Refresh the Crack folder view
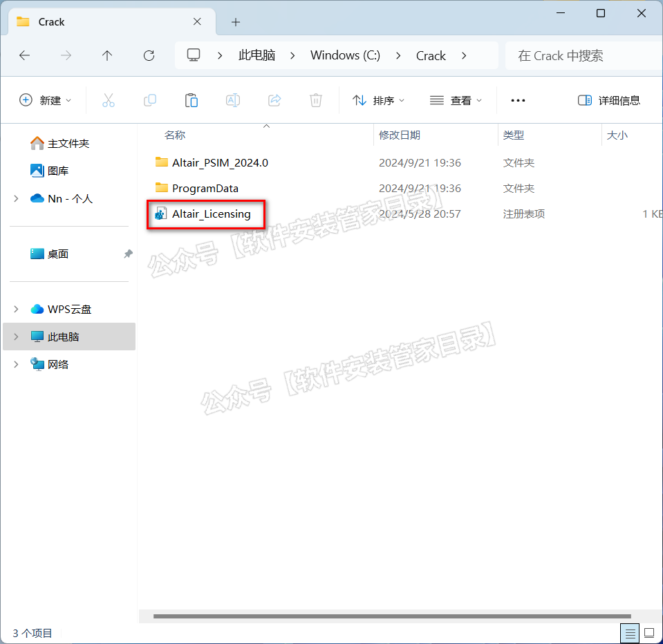 click(x=149, y=55)
